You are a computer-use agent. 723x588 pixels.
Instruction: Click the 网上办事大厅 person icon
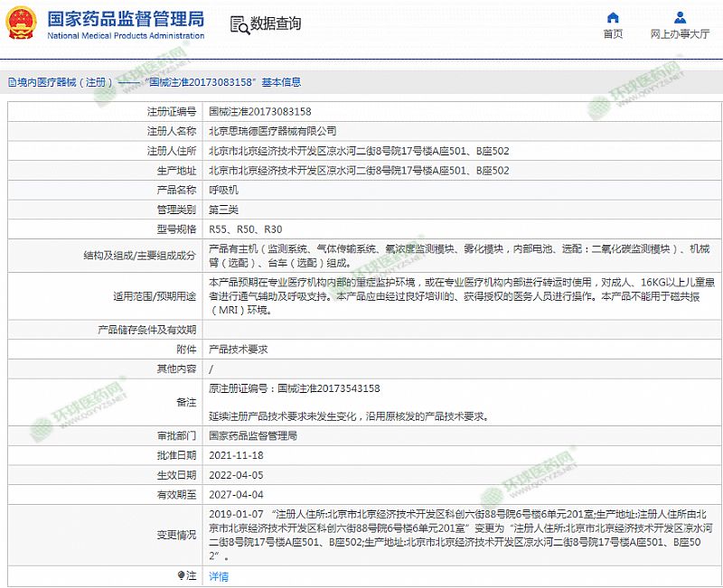pyautogui.click(x=680, y=17)
